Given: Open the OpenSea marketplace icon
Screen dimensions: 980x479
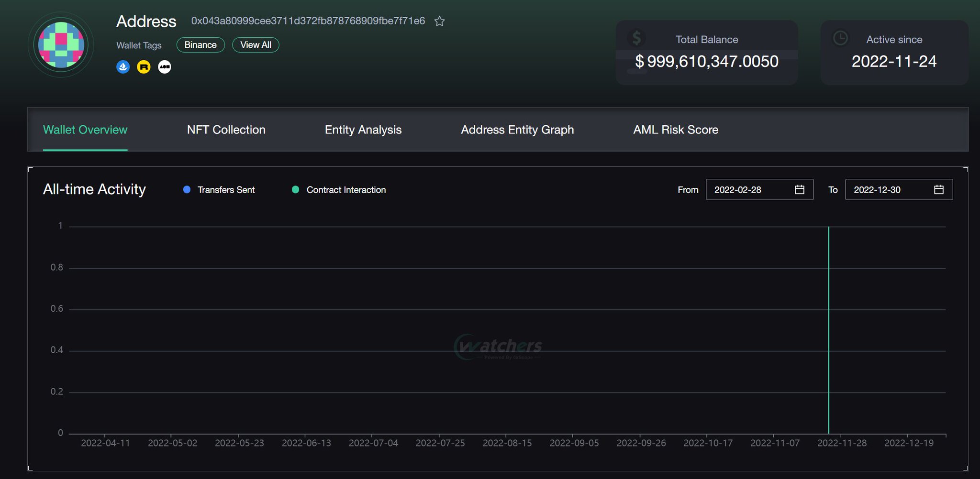Looking at the screenshot, I should 123,67.
